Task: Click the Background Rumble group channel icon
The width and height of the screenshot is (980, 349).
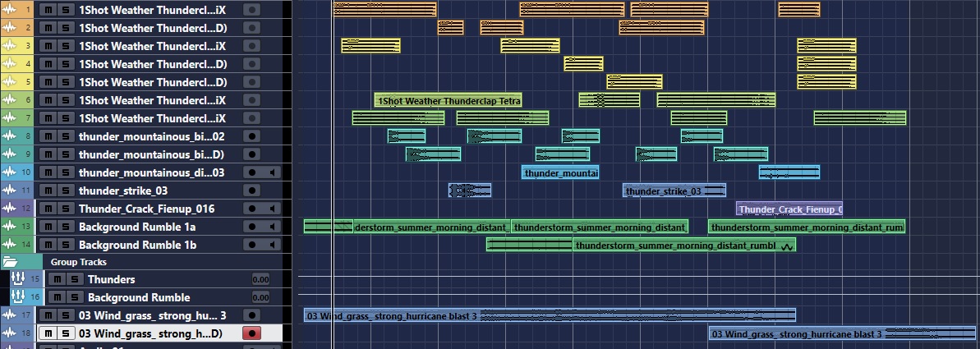Action: pyautogui.click(x=16, y=297)
